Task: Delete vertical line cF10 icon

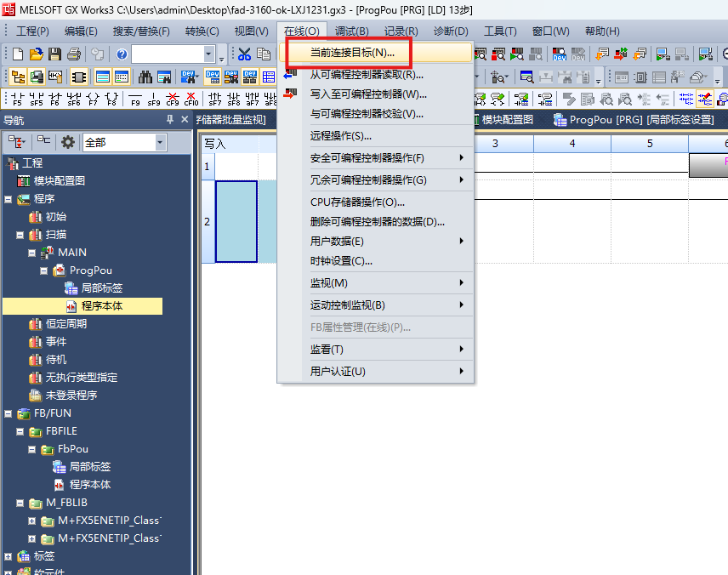Action: tap(191, 99)
